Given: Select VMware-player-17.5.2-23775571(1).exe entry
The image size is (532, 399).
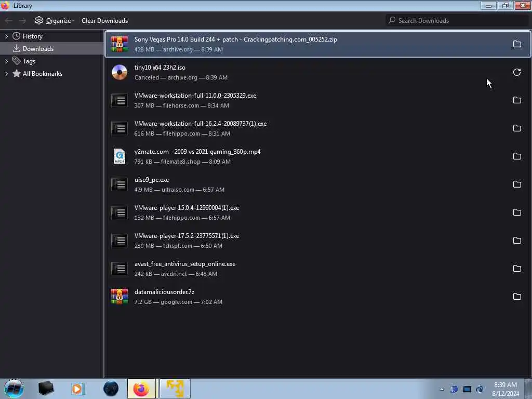Looking at the screenshot, I should (x=317, y=241).
